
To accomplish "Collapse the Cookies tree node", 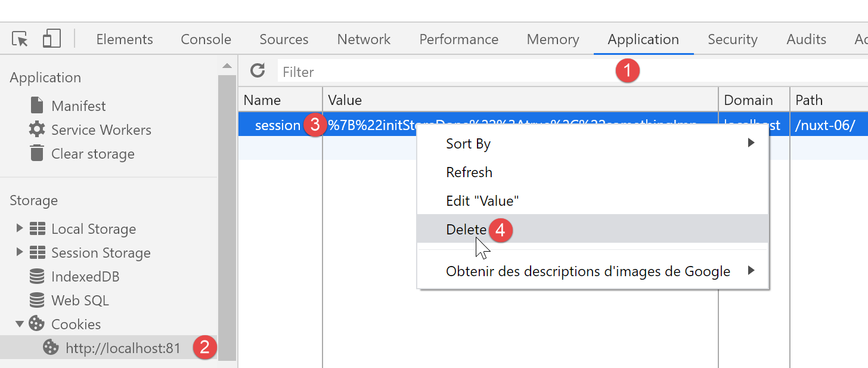I will pos(20,324).
